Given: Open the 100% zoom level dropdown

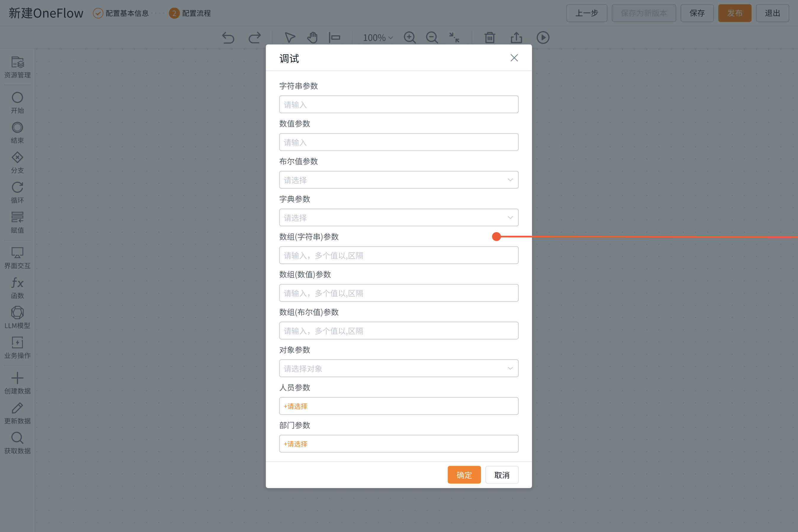Looking at the screenshot, I should click(378, 38).
